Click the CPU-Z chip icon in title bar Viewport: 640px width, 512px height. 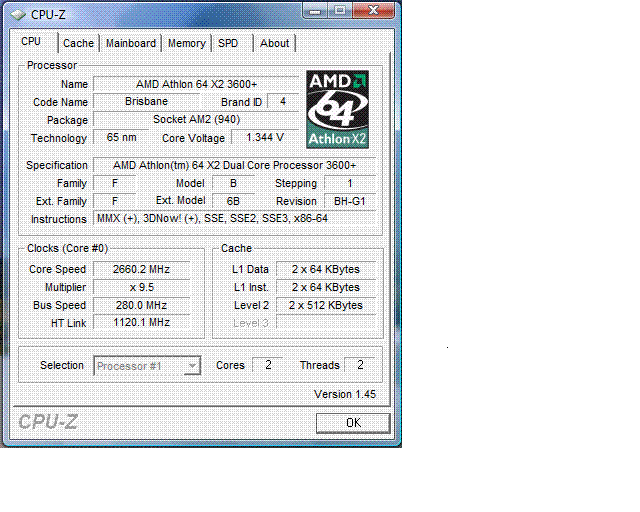pos(18,15)
